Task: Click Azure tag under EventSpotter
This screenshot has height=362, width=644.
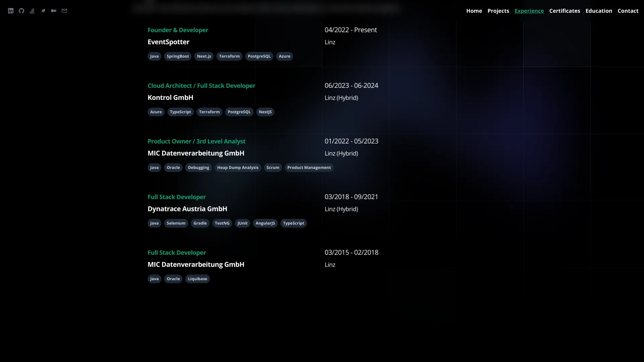Action: pyautogui.click(x=284, y=56)
